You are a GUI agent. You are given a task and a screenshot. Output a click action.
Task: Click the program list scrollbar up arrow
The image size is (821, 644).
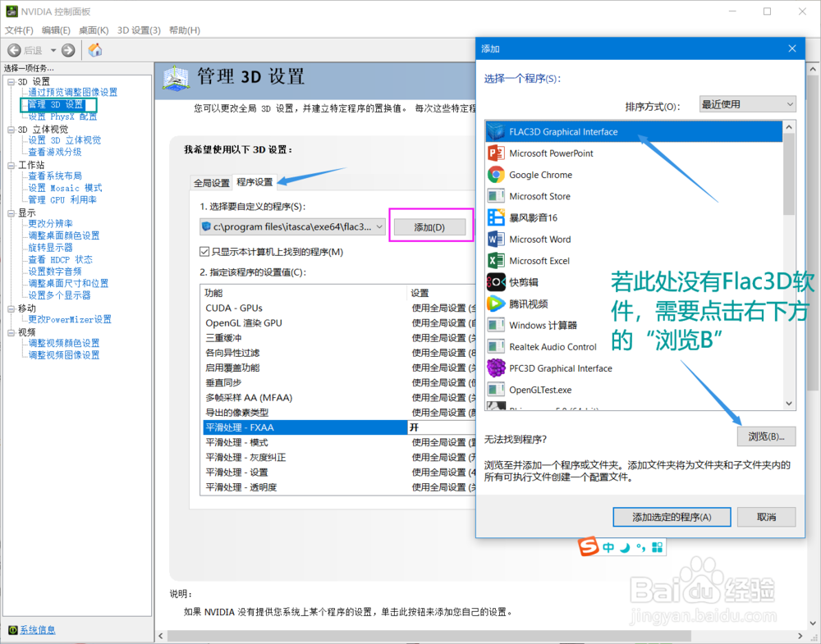coord(789,127)
